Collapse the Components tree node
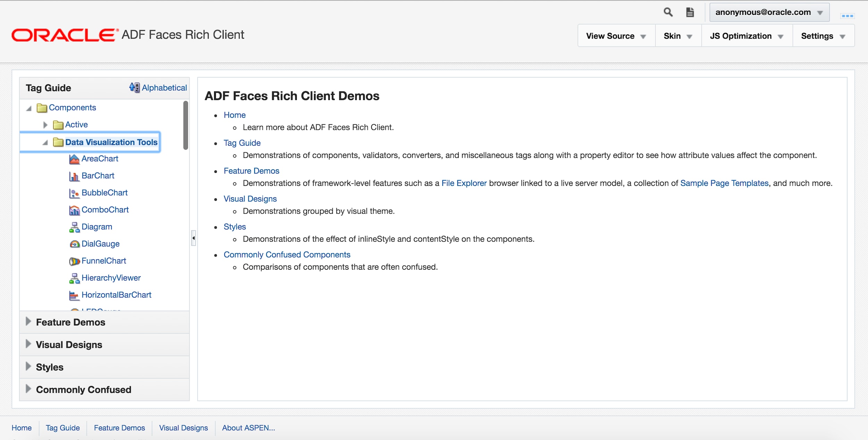The height and width of the screenshot is (440, 868). point(29,108)
